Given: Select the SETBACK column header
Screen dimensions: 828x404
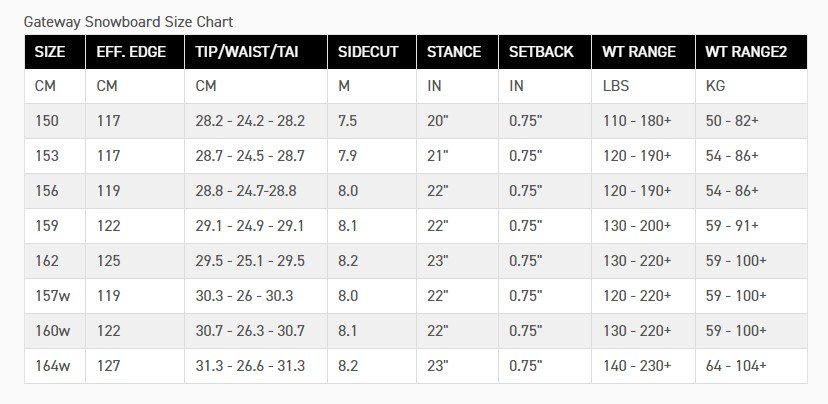Looking at the screenshot, I should coord(545,52).
